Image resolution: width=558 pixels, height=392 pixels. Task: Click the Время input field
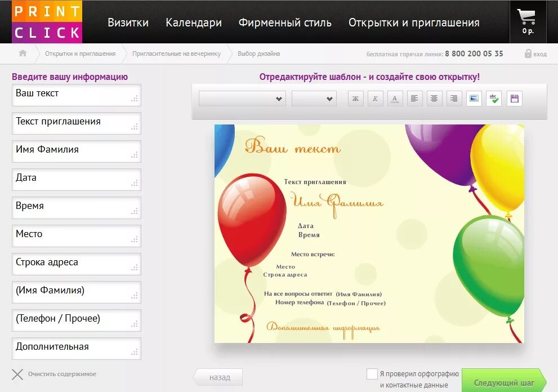coord(77,208)
